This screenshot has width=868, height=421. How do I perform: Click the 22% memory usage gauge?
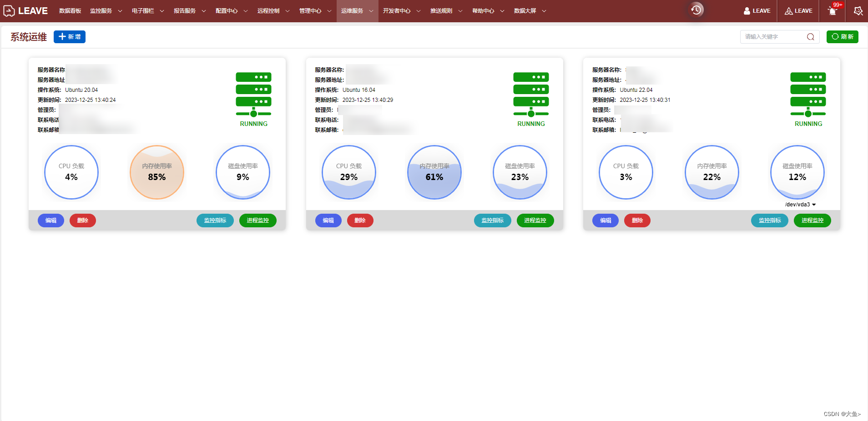[712, 172]
